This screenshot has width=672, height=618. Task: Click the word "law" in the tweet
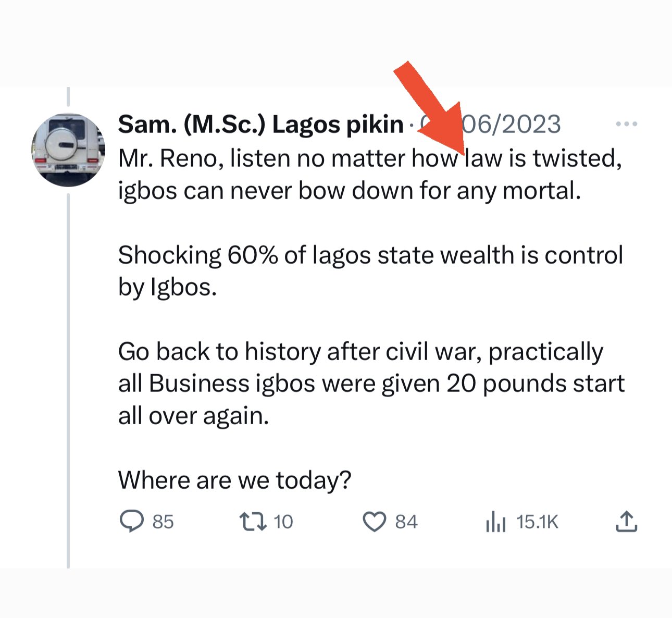tap(483, 158)
